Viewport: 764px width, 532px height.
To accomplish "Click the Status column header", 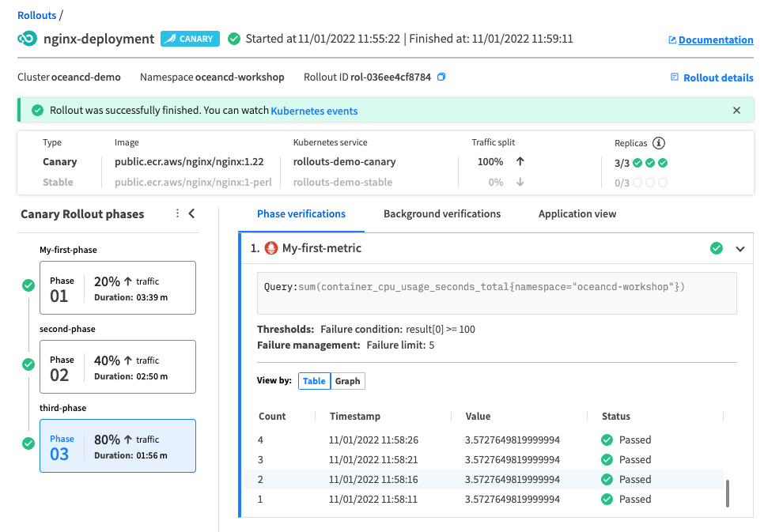I will 616,417.
